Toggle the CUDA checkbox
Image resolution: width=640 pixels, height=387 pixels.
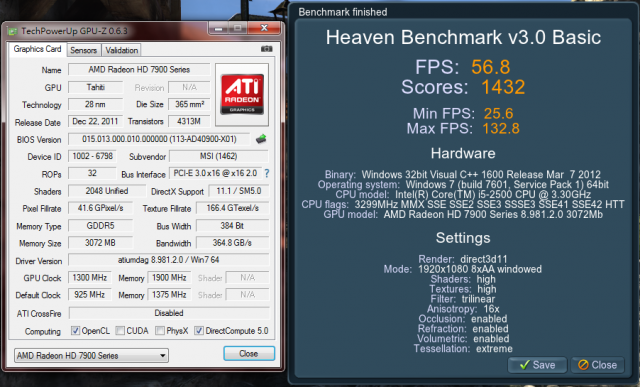(x=120, y=331)
